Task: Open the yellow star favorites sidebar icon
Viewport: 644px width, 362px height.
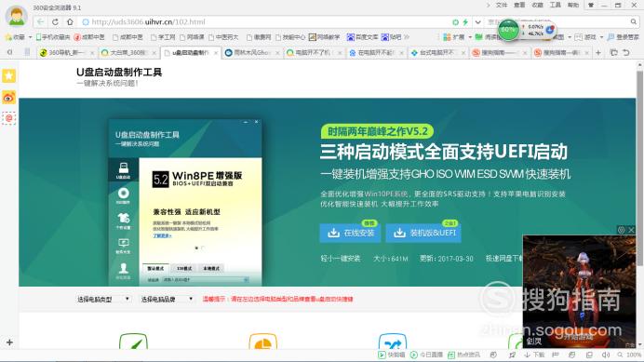Action: 9,76
